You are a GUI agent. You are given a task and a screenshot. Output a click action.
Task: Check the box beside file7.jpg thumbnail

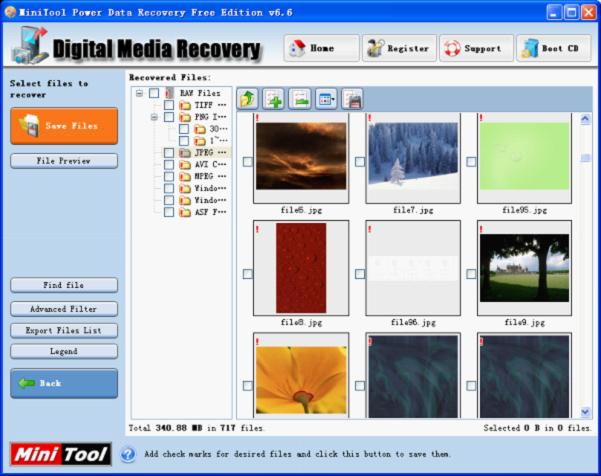click(x=360, y=162)
